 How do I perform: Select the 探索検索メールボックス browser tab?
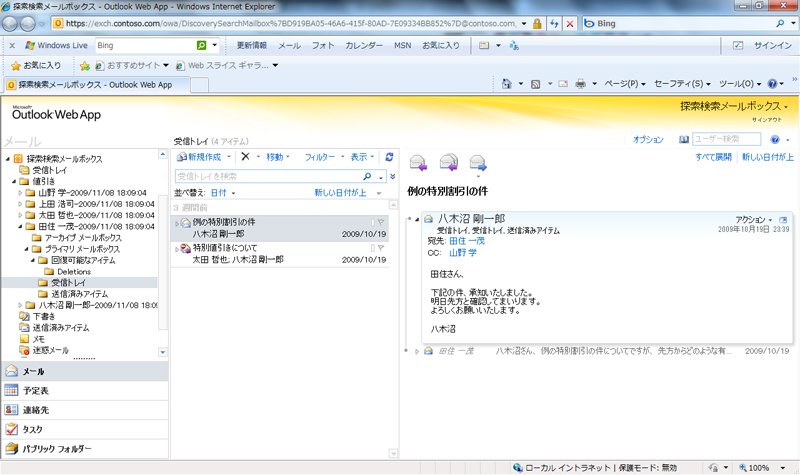click(96, 85)
